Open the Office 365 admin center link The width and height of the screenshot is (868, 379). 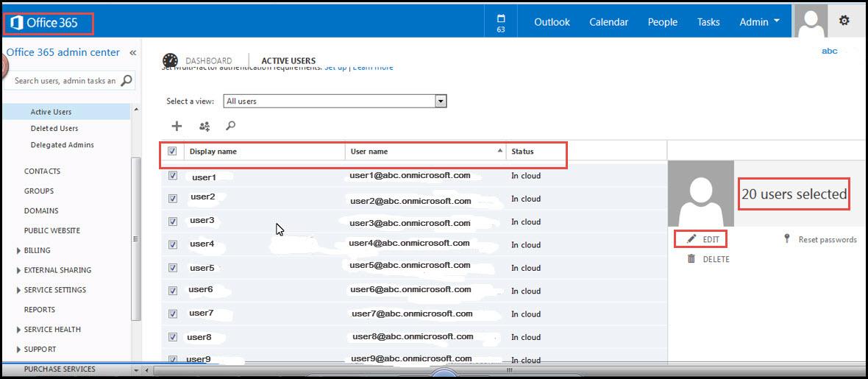[x=63, y=53]
